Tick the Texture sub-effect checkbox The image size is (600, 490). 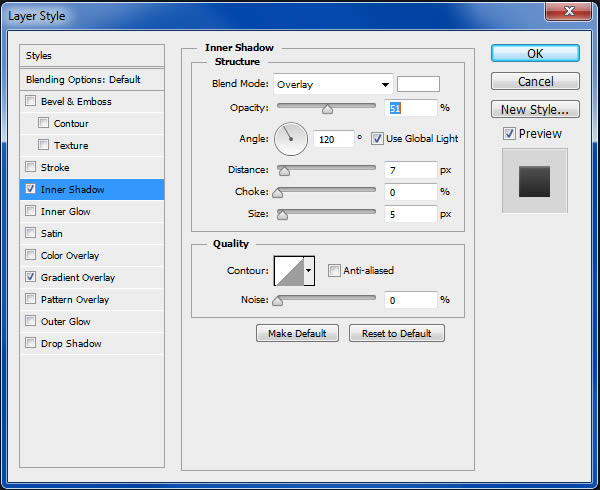[44, 145]
